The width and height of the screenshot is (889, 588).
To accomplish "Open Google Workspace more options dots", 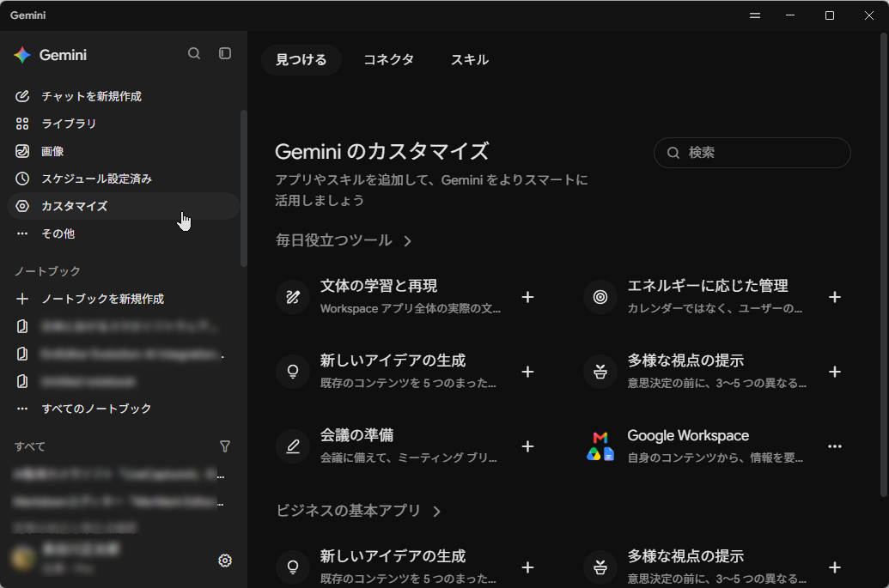I will coord(835,446).
